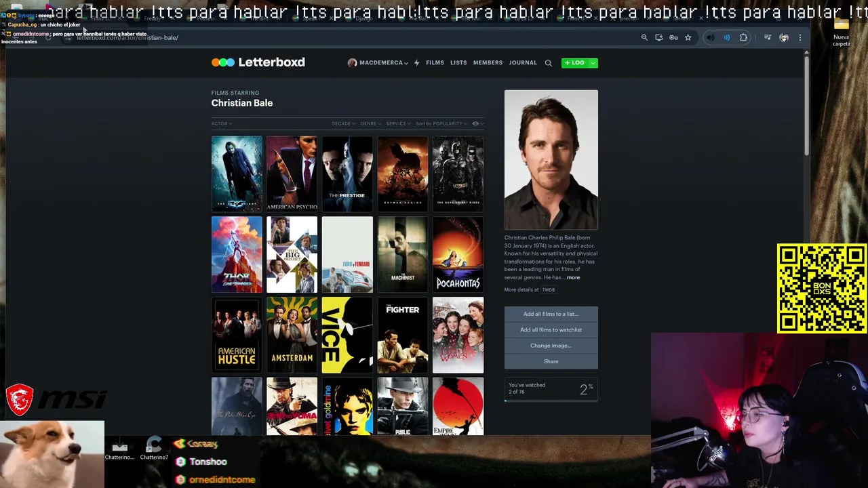Click the page vertical scrollbar

pyautogui.click(x=806, y=105)
